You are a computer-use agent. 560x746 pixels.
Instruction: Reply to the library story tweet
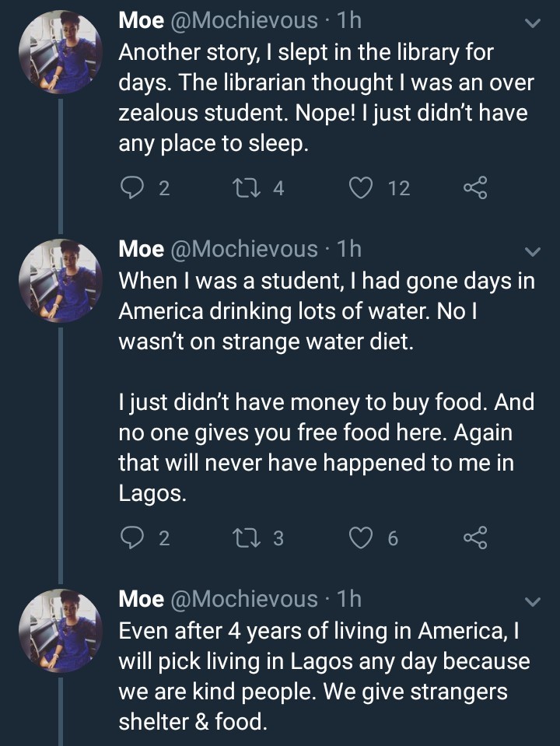pyautogui.click(x=133, y=187)
